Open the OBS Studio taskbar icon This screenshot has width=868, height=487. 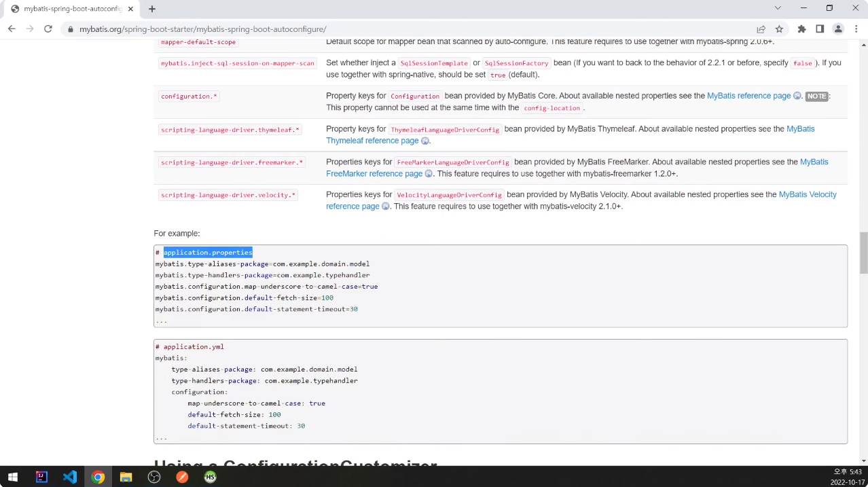pos(154,477)
